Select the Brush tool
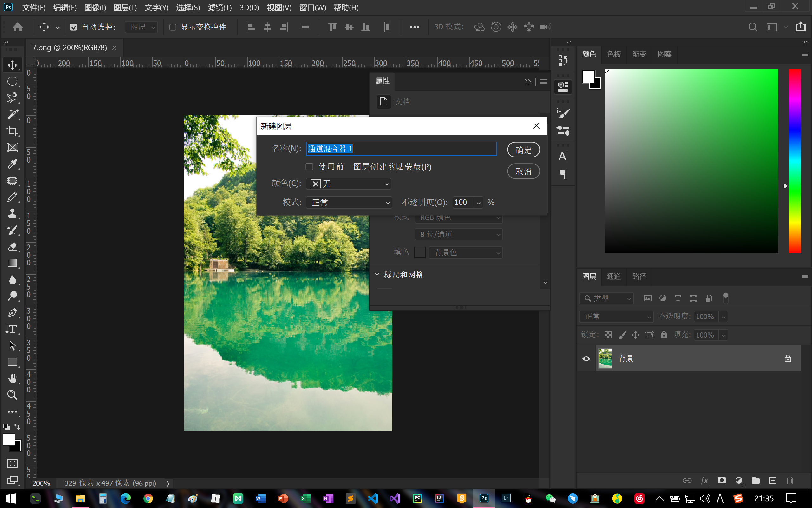 [12, 197]
